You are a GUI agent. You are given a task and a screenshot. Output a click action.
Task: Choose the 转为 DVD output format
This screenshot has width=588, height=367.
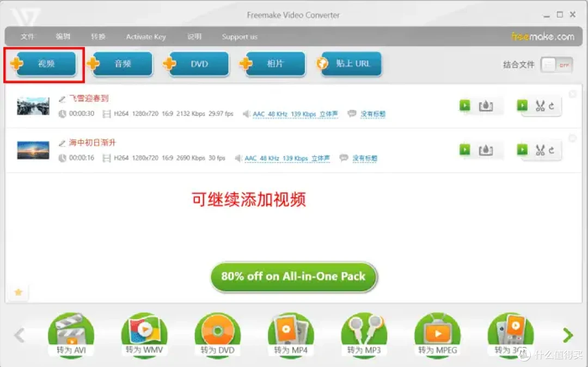(x=217, y=335)
